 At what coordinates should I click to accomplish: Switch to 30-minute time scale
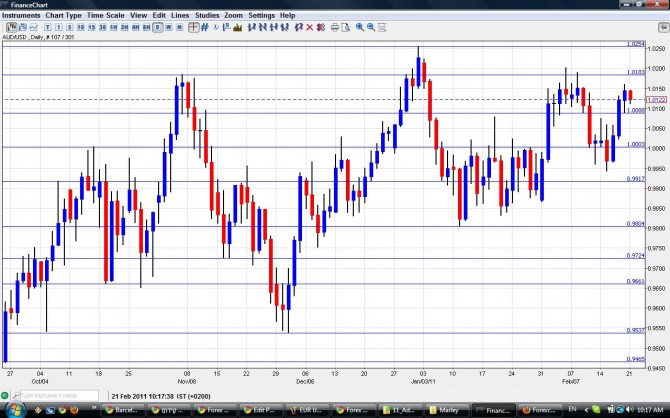pos(103,27)
